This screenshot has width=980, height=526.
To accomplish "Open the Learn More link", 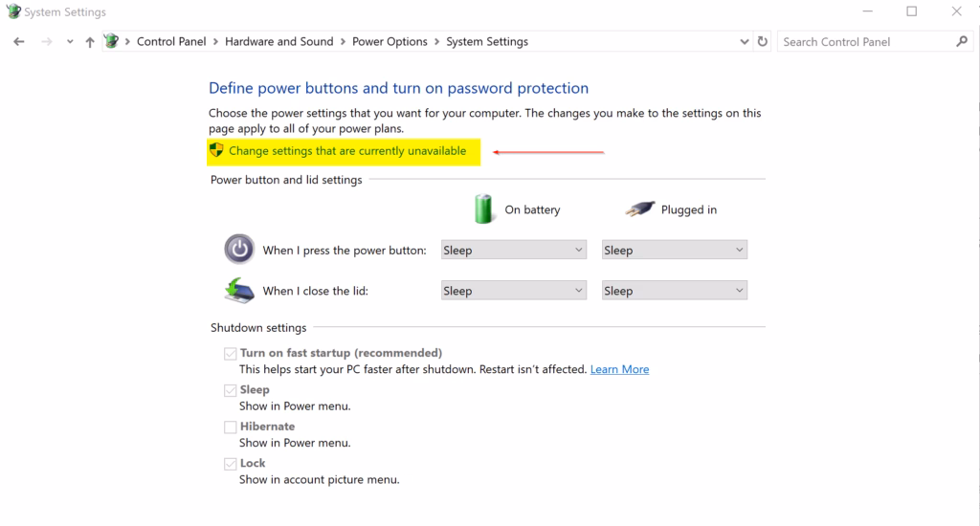I will tap(619, 369).
